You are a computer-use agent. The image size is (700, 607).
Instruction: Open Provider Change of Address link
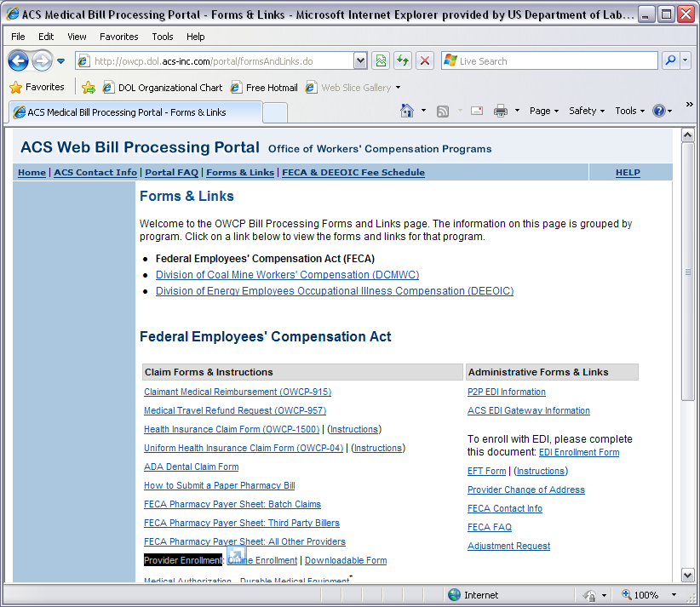click(526, 490)
